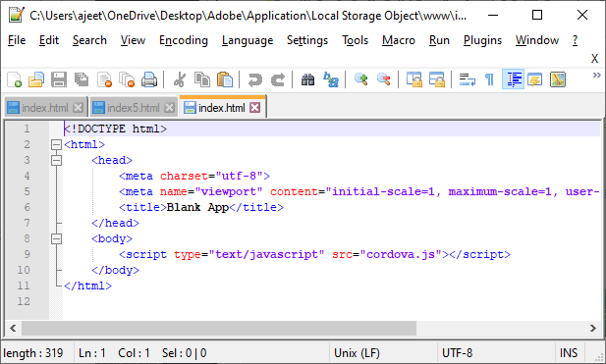Close document with X below menu bar
Screen dimensions: 606x364
click(594, 59)
